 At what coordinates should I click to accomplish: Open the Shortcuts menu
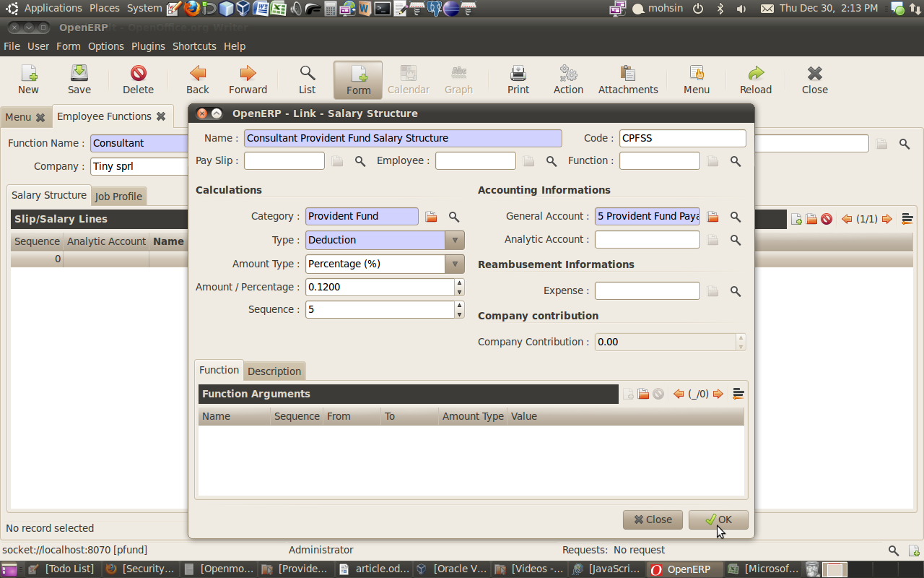coord(194,46)
